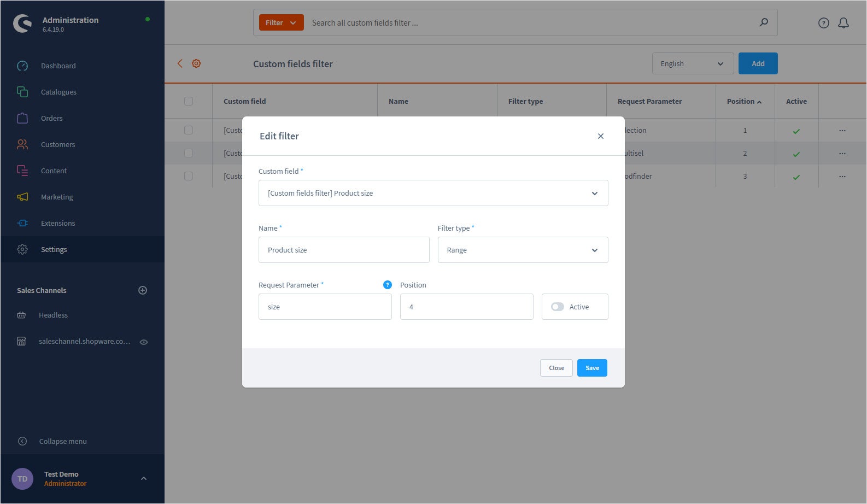The width and height of the screenshot is (867, 504).
Task: Tick the checkbox of the first table row
Action: tap(189, 130)
